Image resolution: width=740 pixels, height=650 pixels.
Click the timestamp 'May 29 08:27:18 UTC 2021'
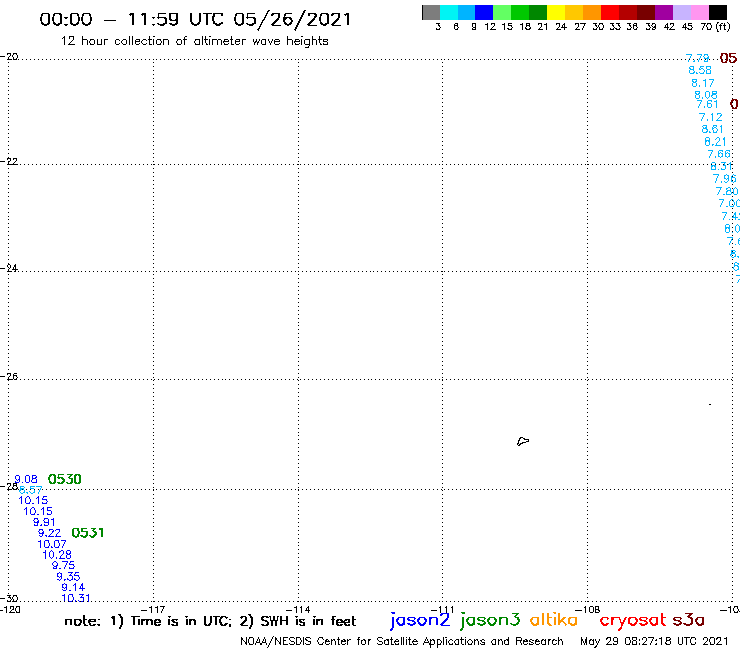[x=654, y=641]
